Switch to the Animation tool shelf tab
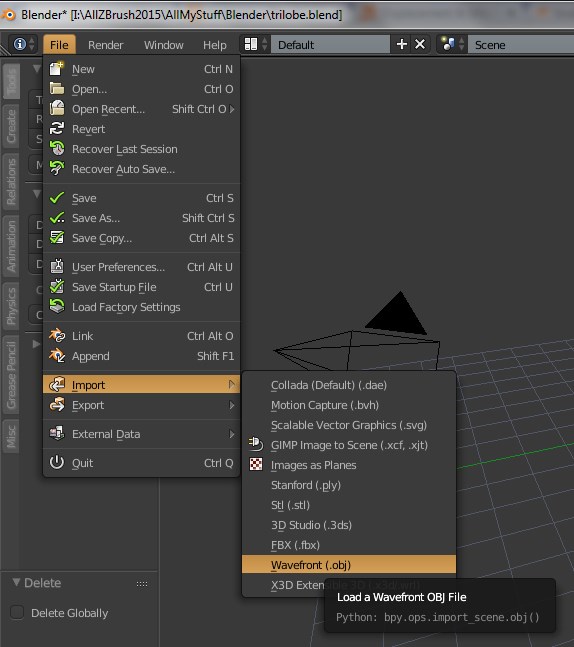The width and height of the screenshot is (574, 647). pyautogui.click(x=11, y=246)
